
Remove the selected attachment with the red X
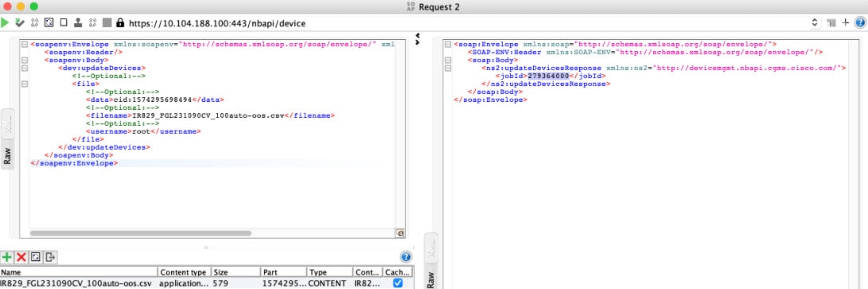21,257
